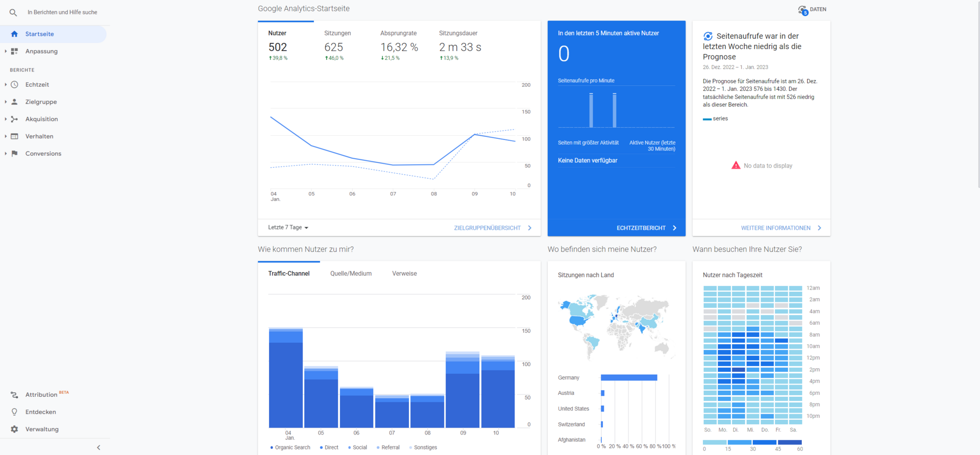This screenshot has width=980, height=455.
Task: Click the world map of sessions
Action: coord(616,327)
